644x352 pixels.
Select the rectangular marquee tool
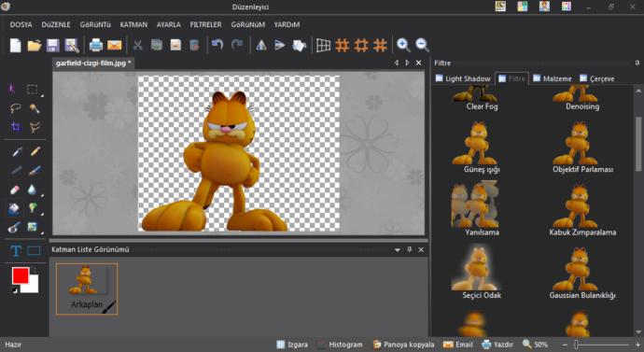(x=32, y=89)
